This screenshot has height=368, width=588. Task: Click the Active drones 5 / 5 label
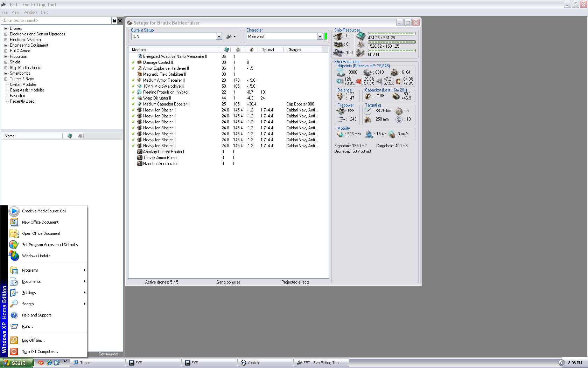click(162, 282)
